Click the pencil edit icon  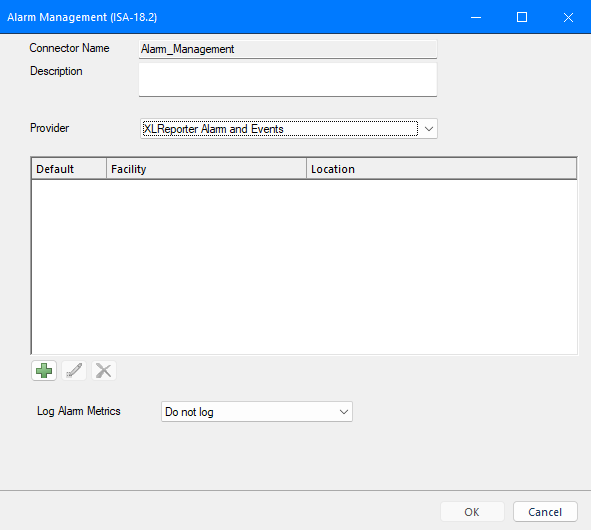[74, 371]
